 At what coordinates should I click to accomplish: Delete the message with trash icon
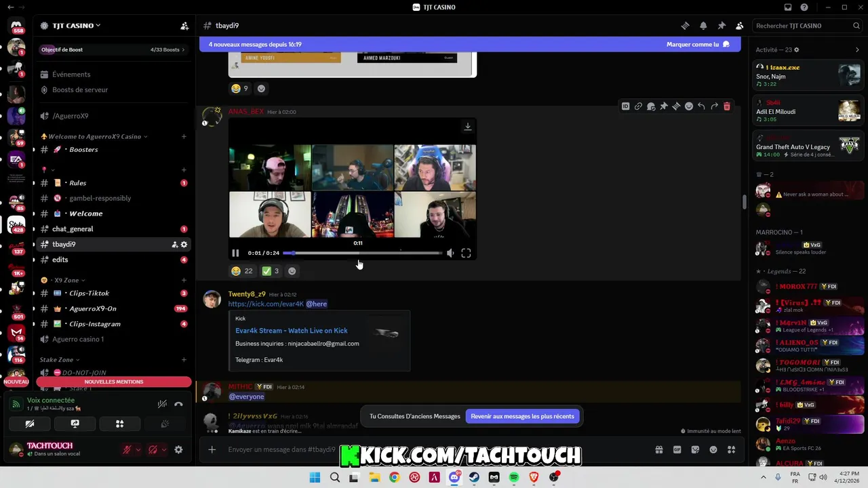point(727,106)
